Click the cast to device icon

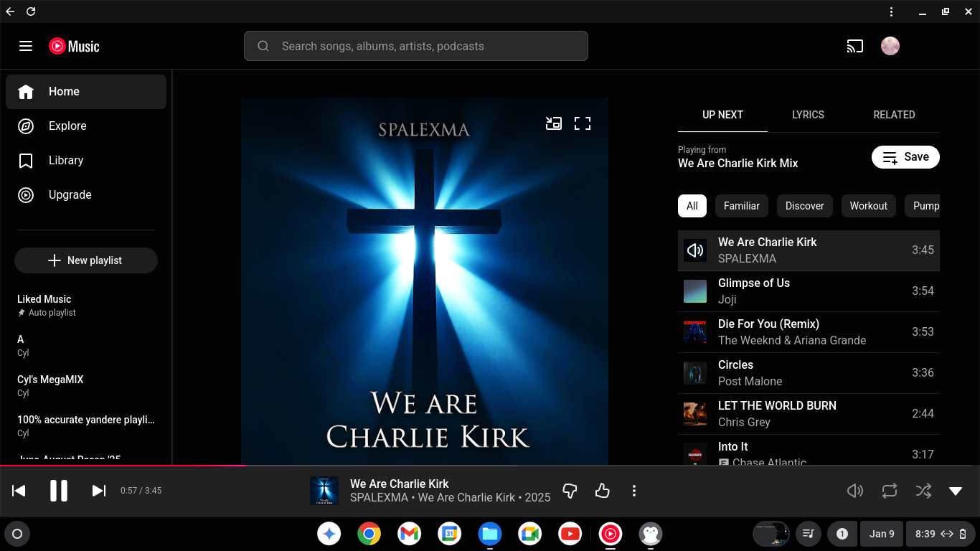854,46
